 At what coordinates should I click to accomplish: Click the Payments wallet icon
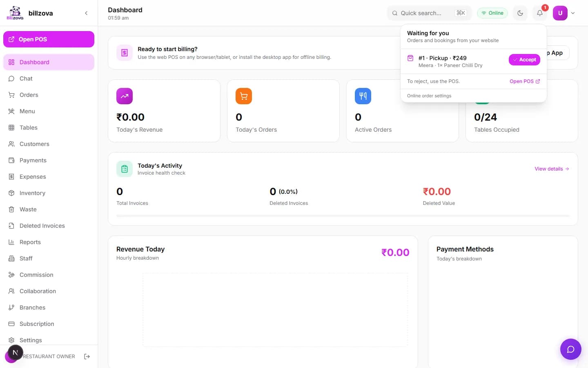[x=11, y=160]
